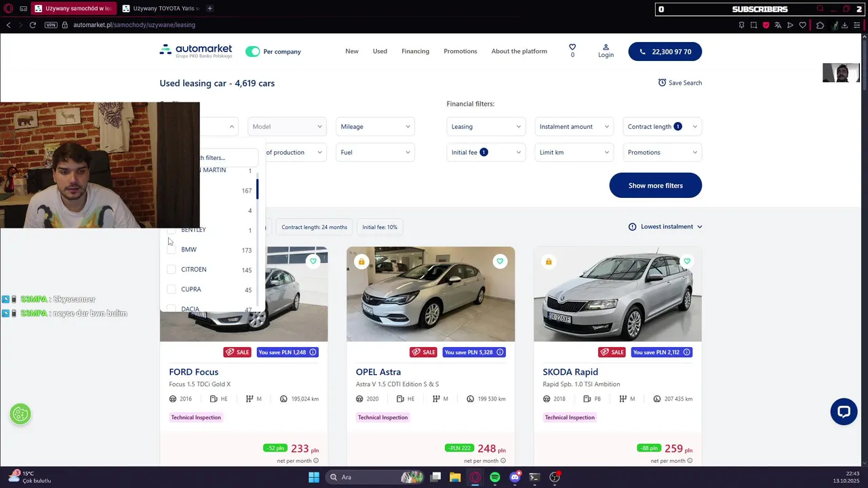Favorite the OPEL Astra car with heart
868x488 pixels.
point(500,261)
